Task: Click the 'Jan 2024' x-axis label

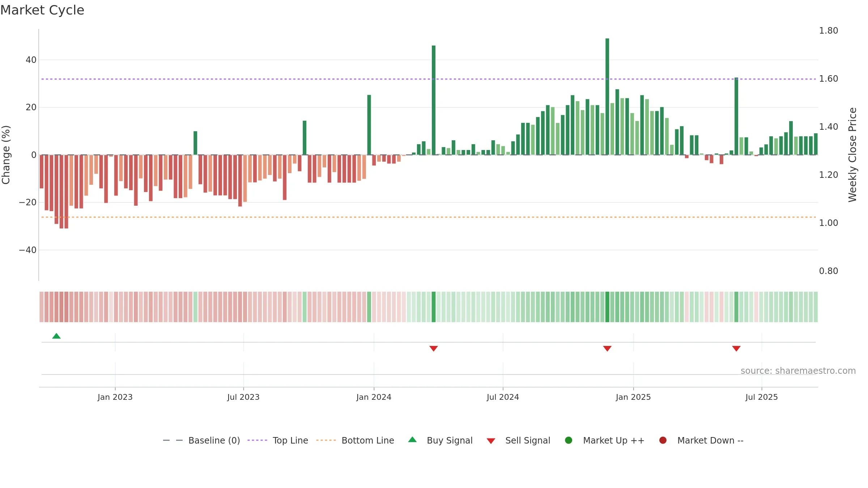Action: coord(374,397)
